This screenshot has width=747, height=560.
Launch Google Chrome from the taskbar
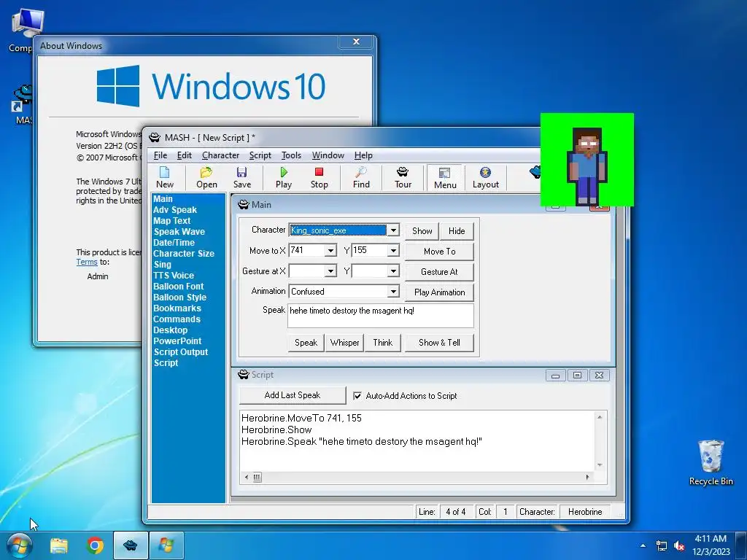coord(96,545)
